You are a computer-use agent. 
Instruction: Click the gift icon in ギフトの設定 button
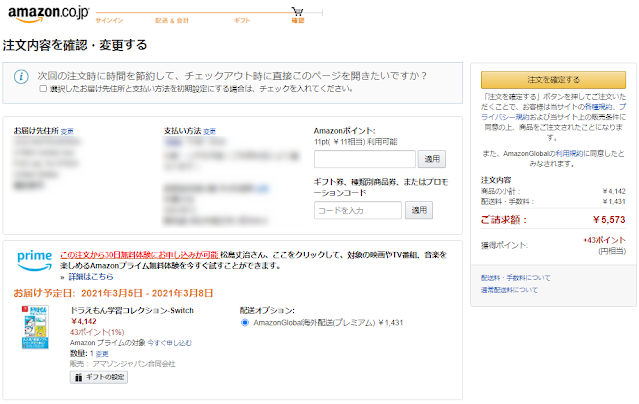[79, 377]
